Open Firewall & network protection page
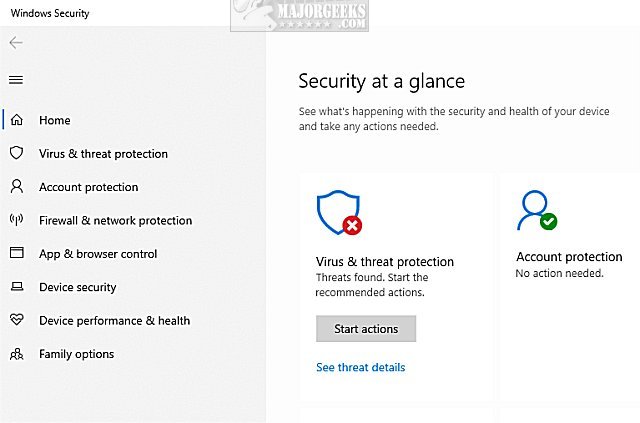This screenshot has height=423, width=640. (x=116, y=220)
